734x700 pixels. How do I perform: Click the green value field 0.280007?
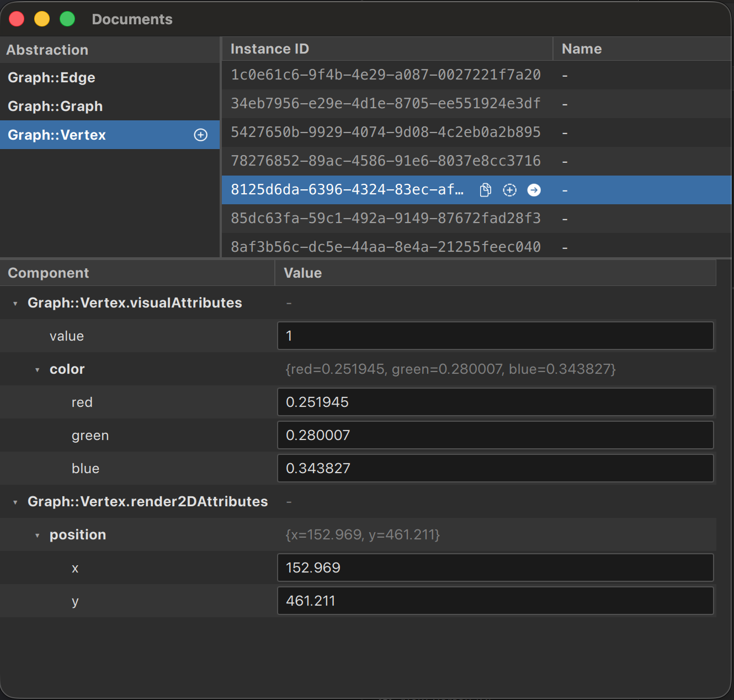coord(495,435)
